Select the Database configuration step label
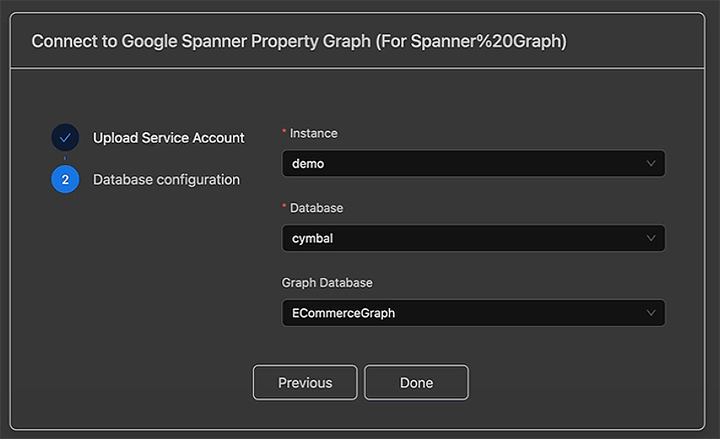This screenshot has height=439, width=720. pos(166,180)
